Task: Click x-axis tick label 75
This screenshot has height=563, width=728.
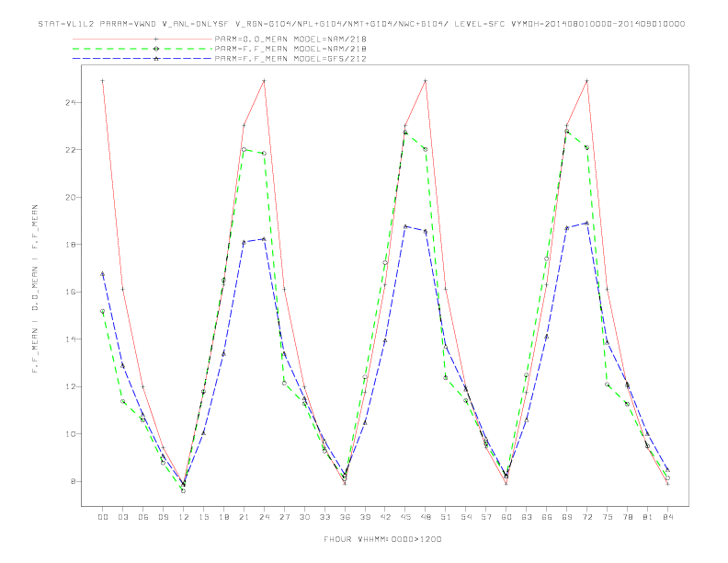Action: 608,517
